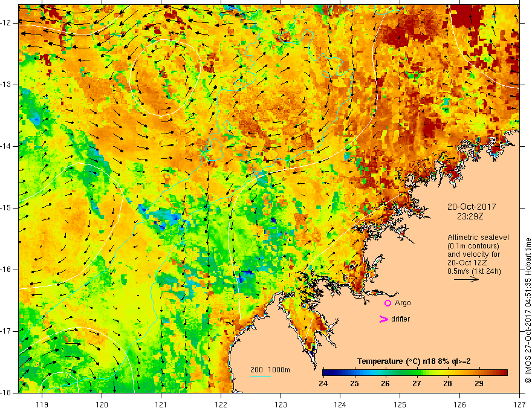
Task: Click the color bar label '25'
Action: pos(354,384)
